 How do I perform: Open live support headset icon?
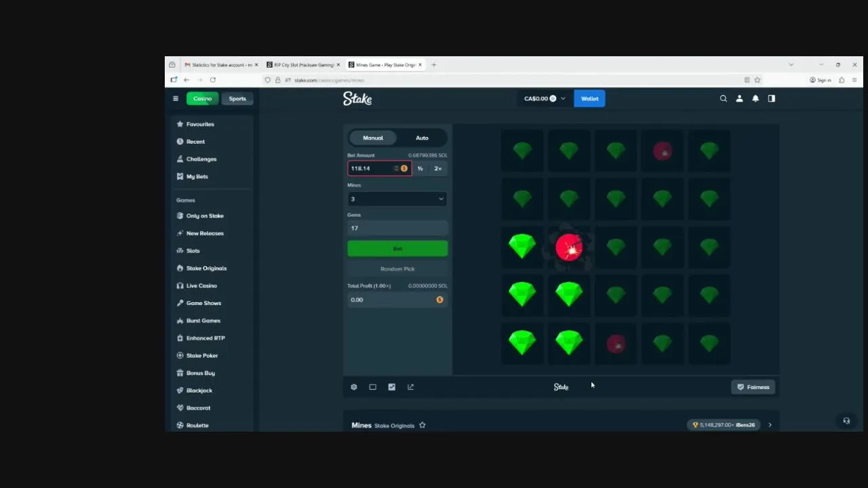point(846,421)
